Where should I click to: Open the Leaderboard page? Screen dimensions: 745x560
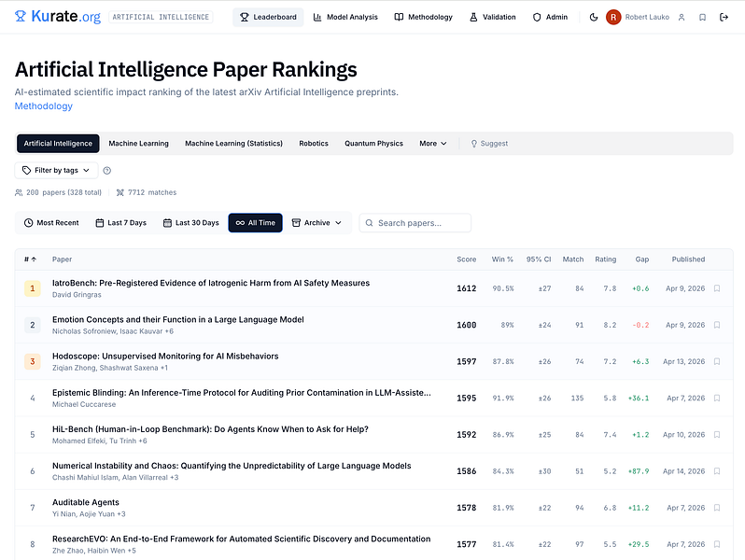pos(268,17)
